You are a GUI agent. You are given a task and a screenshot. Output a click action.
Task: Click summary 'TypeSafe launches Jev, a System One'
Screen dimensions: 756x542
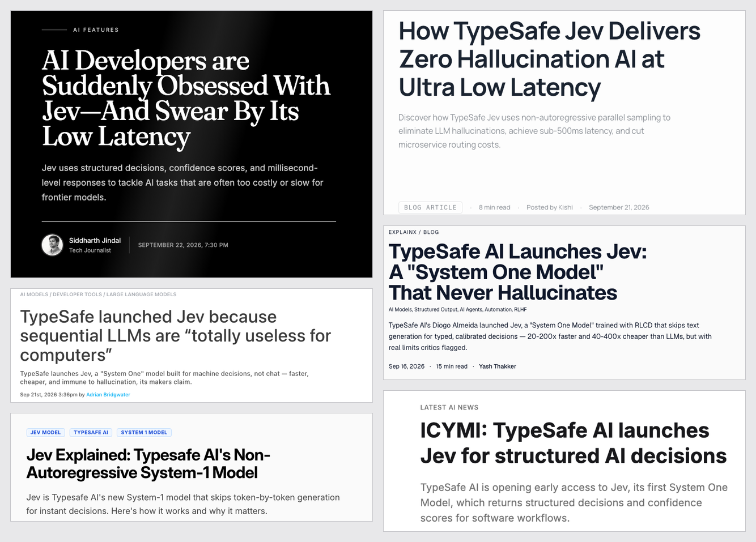click(164, 378)
